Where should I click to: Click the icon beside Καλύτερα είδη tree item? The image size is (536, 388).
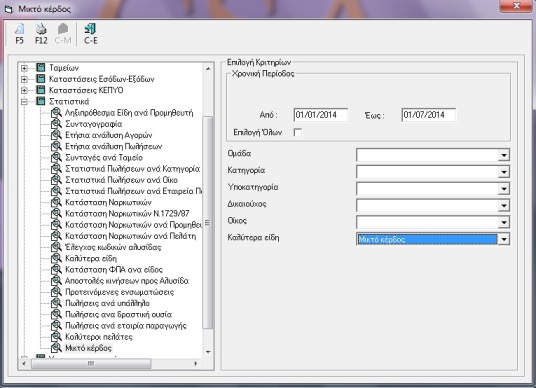click(x=56, y=258)
